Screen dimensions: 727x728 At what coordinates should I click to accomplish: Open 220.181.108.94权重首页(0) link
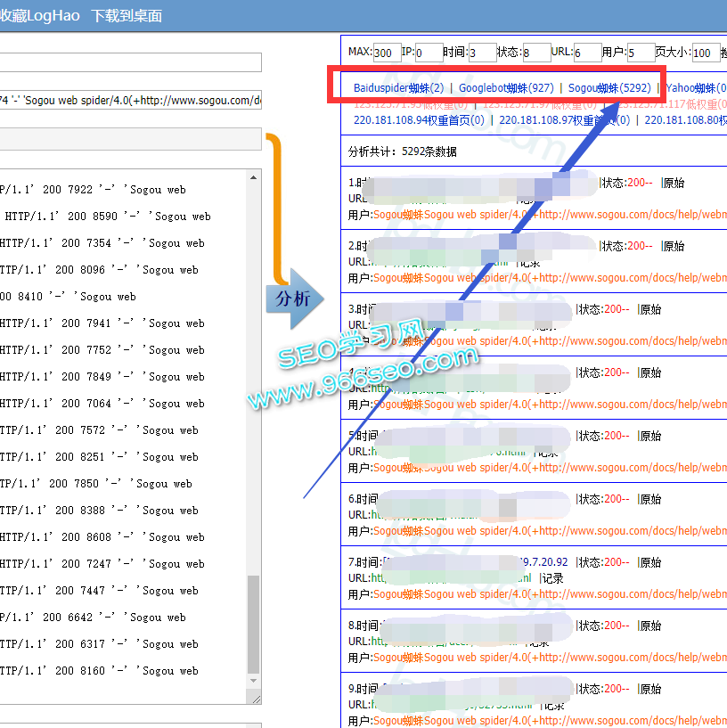point(420,120)
